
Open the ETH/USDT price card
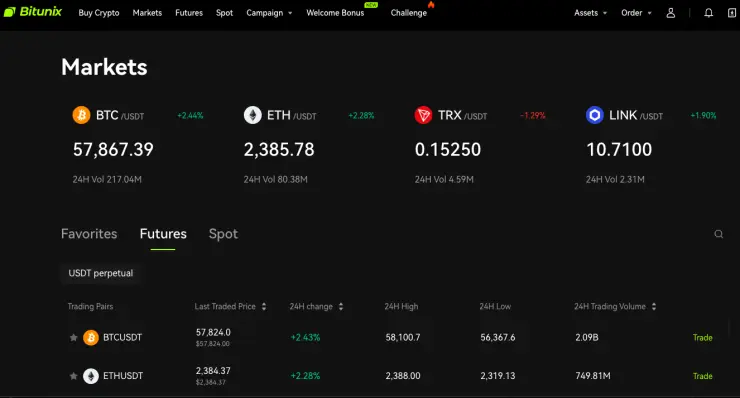click(x=309, y=145)
